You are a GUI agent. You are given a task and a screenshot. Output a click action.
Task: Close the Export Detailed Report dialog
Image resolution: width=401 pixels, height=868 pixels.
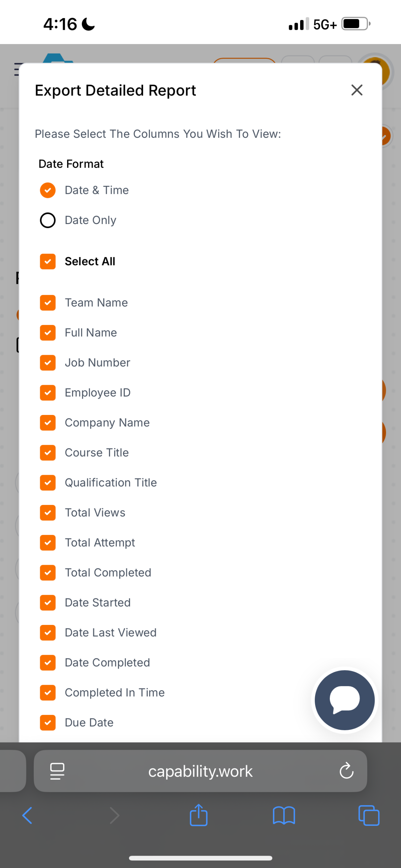click(x=357, y=90)
